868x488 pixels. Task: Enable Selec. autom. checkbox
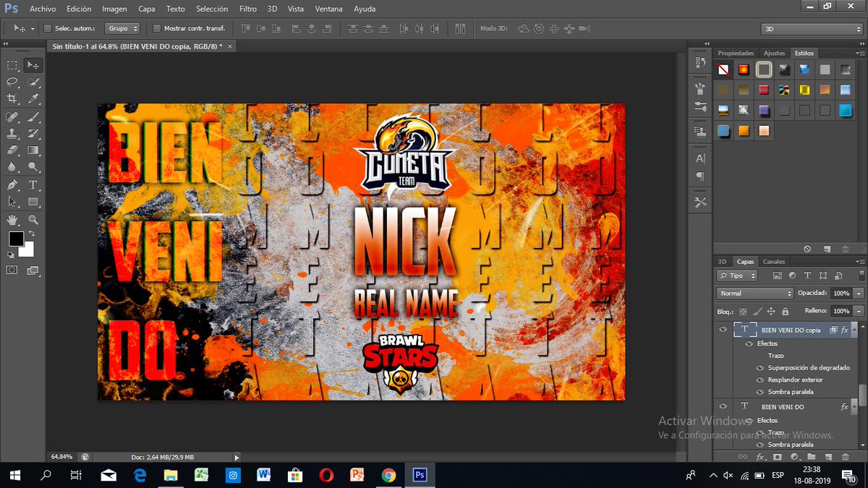pos(48,29)
